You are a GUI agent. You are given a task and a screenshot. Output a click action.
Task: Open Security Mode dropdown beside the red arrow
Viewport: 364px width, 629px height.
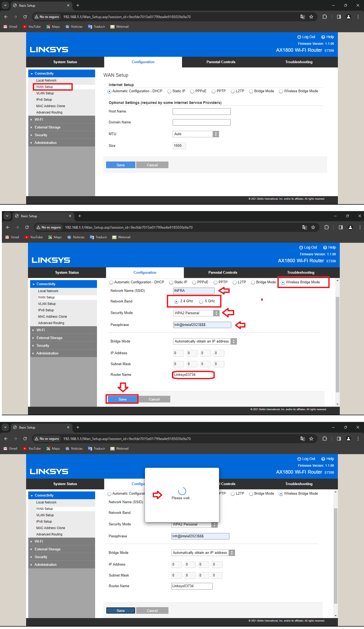(x=196, y=313)
